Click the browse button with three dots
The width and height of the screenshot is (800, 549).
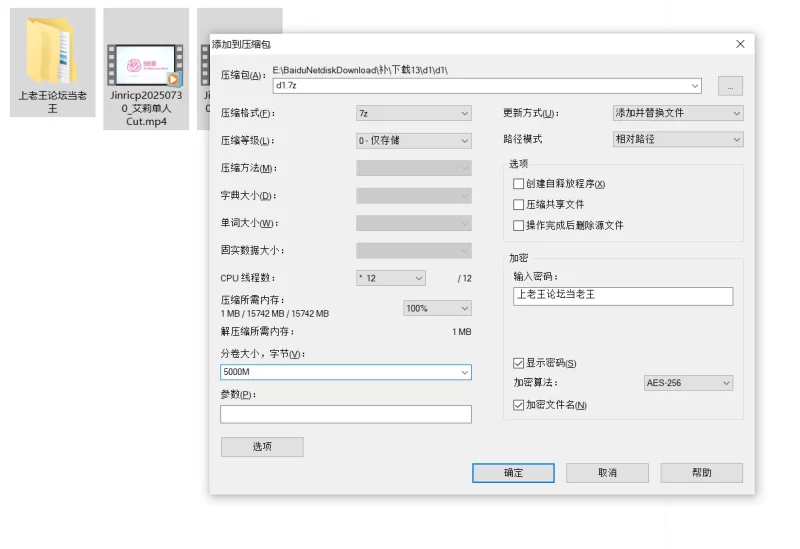730,86
